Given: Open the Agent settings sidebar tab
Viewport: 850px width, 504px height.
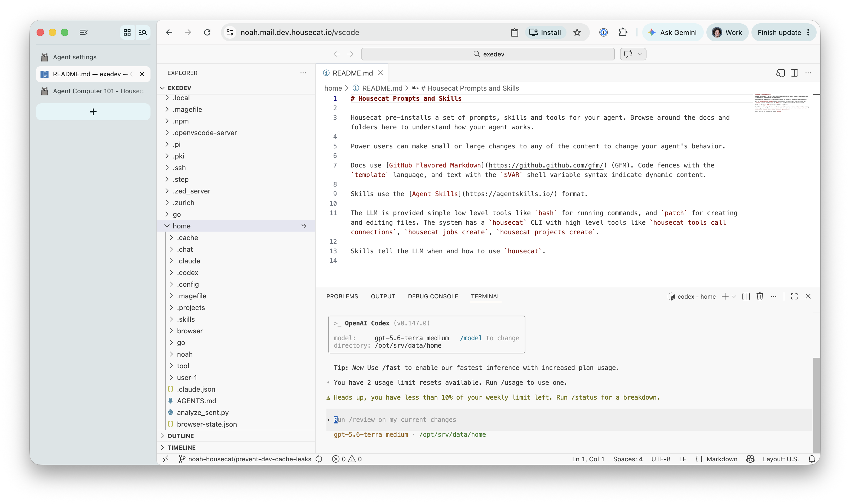Looking at the screenshot, I should coord(93,57).
